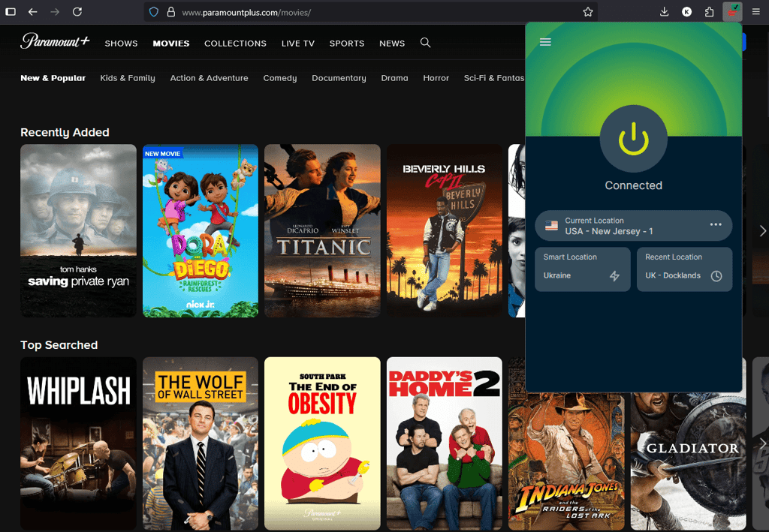Open South Park The End of Obesity poster
The image size is (769, 532).
point(322,443)
